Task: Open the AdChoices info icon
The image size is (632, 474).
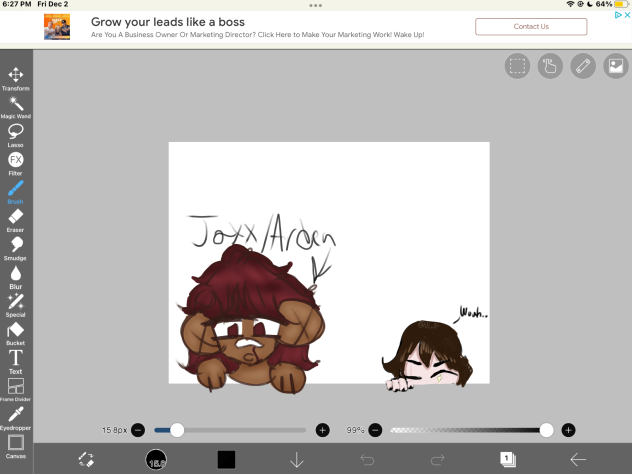Action: 618,15
